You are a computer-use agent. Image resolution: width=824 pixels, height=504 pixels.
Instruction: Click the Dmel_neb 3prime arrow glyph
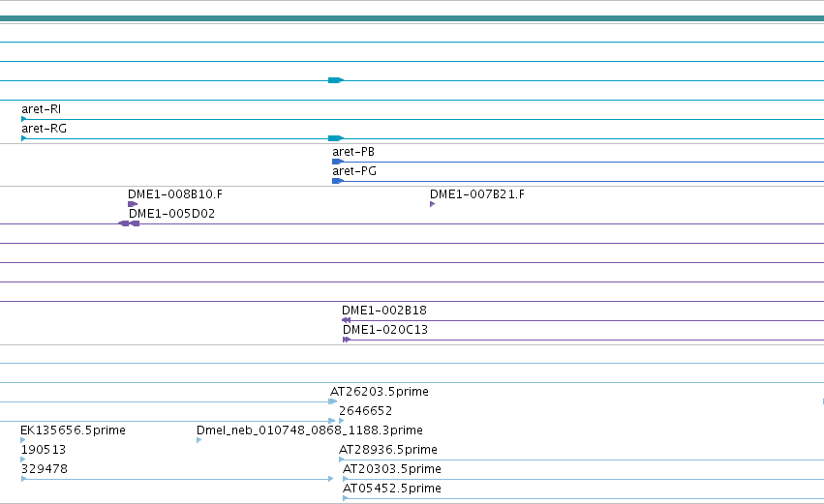tap(199, 440)
